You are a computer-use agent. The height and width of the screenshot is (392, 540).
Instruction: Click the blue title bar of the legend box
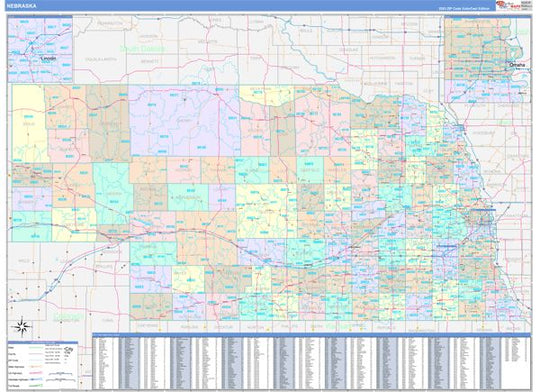click(43, 342)
